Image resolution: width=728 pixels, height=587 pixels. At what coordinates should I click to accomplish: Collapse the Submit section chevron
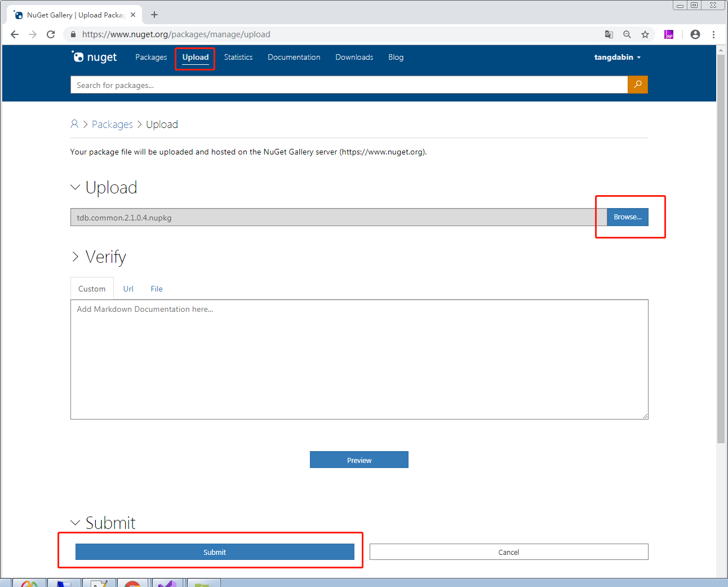pos(75,523)
